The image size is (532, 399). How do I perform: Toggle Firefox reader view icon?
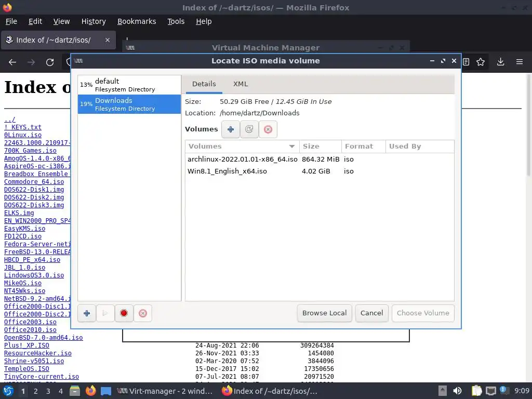pyautogui.click(x=466, y=62)
